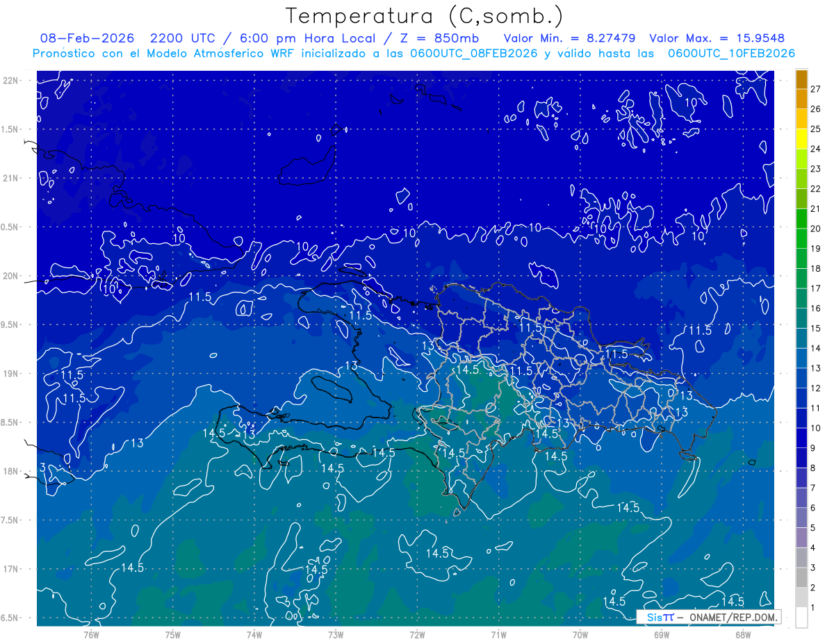Click the '22N' latitude axis label
This screenshot has width=834, height=644.
pyautogui.click(x=10, y=81)
